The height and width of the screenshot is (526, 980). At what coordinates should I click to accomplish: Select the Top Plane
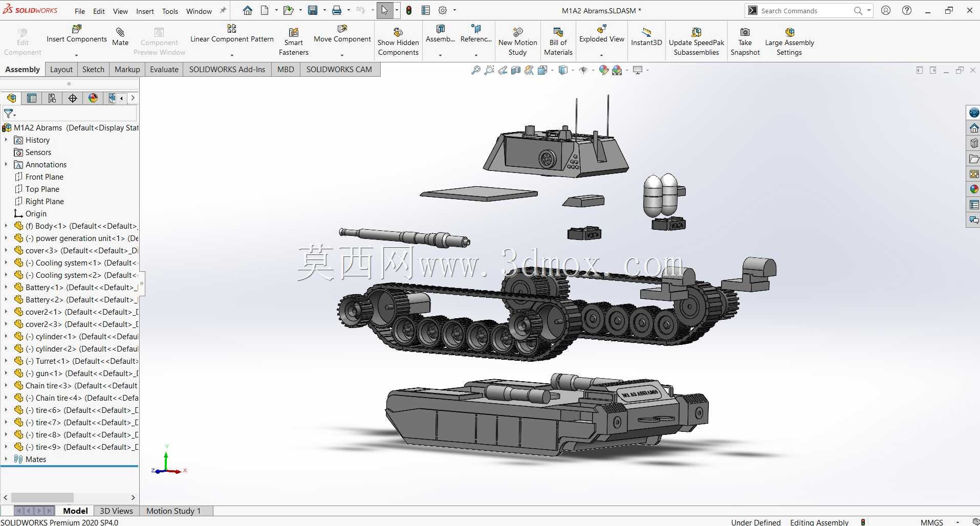pyautogui.click(x=42, y=189)
